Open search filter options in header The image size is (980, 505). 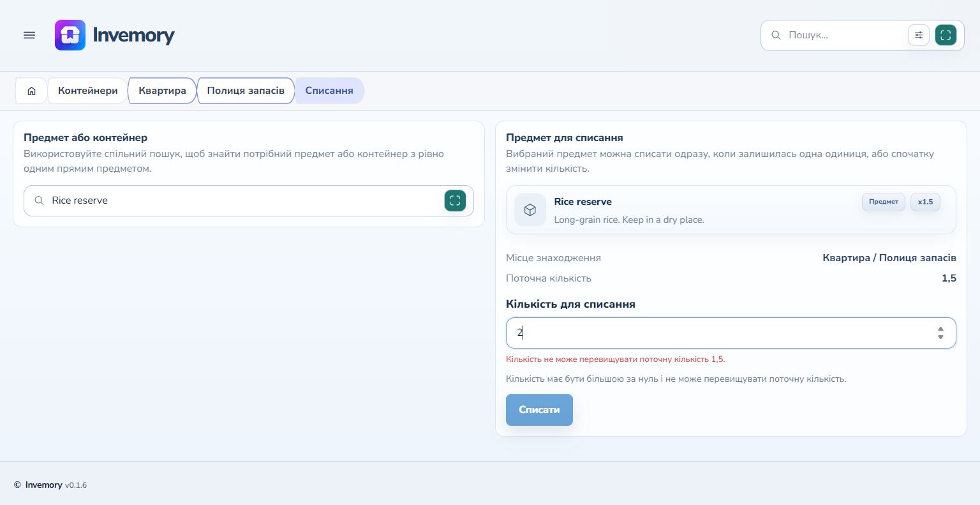coord(919,35)
